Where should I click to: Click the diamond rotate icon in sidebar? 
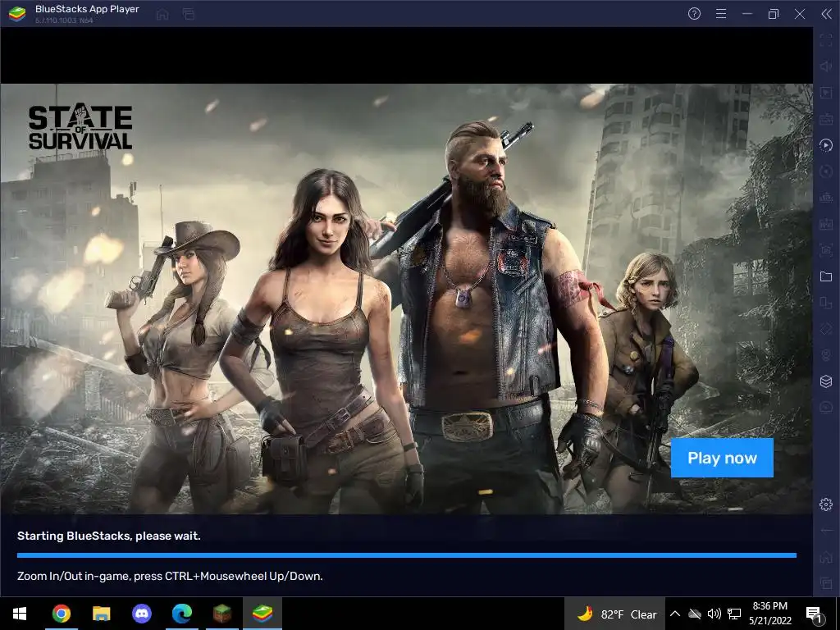point(825,329)
